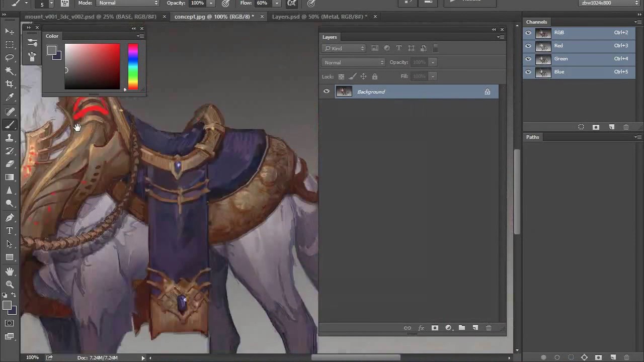Open the brush preset picker arrow
Image resolution: width=644 pixels, height=362 pixels.
pyautogui.click(x=51, y=4)
